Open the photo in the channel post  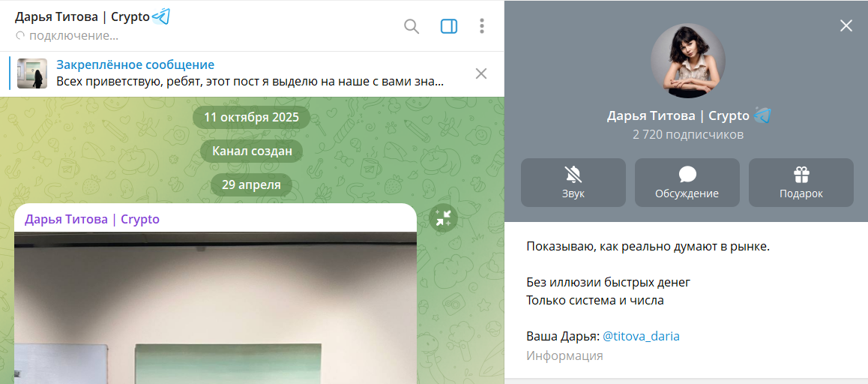pyautogui.click(x=215, y=307)
